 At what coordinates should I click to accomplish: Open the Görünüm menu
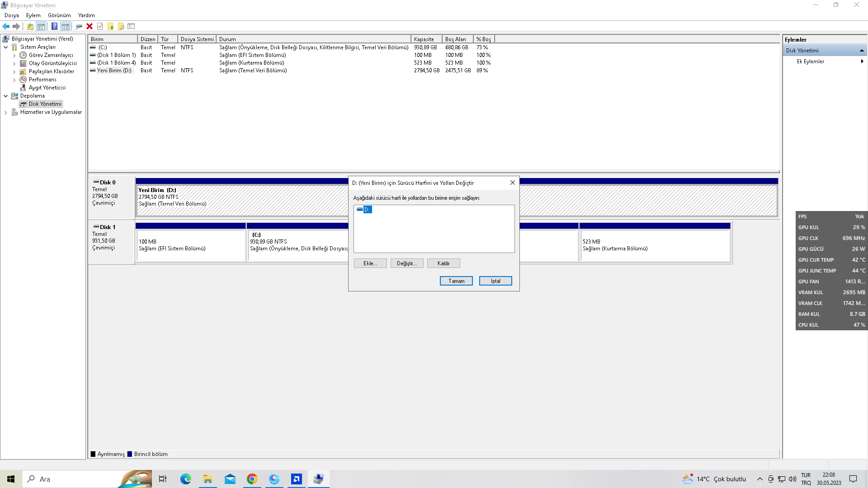59,15
